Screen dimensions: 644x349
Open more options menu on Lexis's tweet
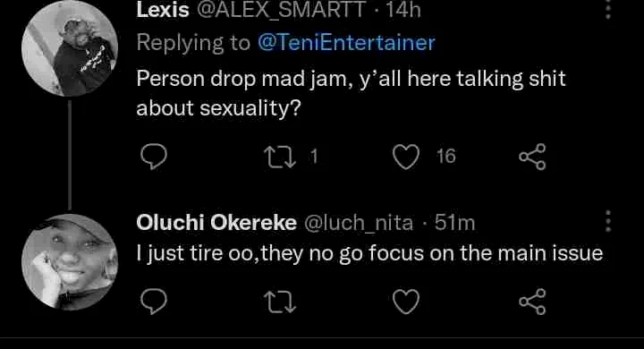point(608,9)
